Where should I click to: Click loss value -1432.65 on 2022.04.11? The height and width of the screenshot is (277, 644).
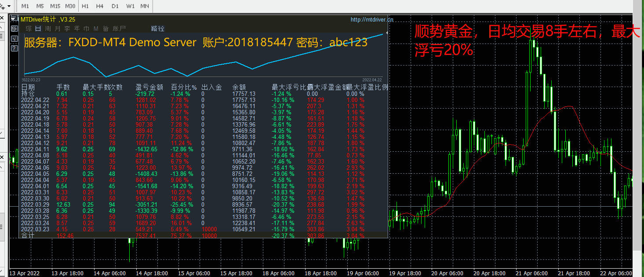pyautogui.click(x=146, y=149)
